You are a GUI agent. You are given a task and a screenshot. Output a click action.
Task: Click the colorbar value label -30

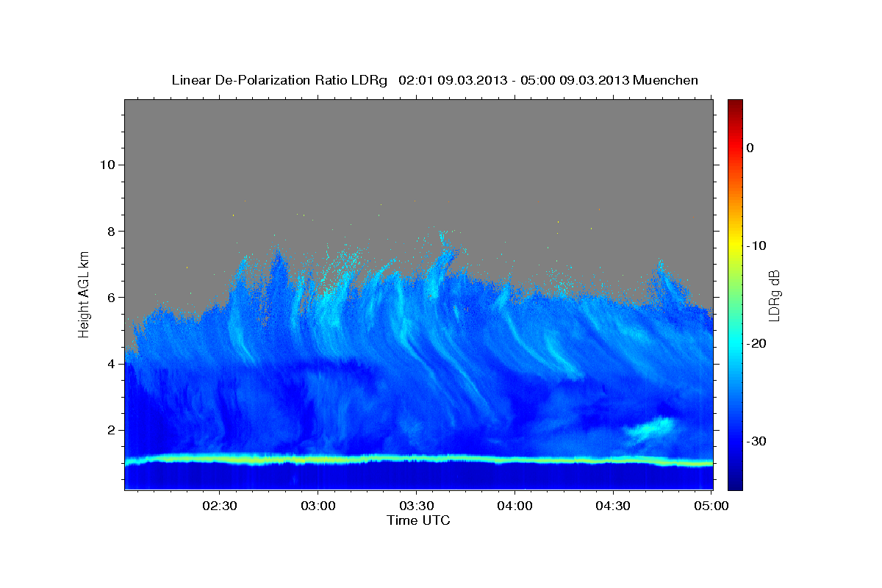[756, 441]
